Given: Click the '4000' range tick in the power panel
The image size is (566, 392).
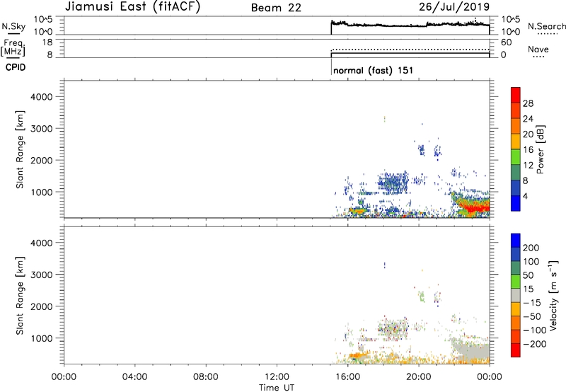Looking at the screenshot, I should (x=42, y=97).
